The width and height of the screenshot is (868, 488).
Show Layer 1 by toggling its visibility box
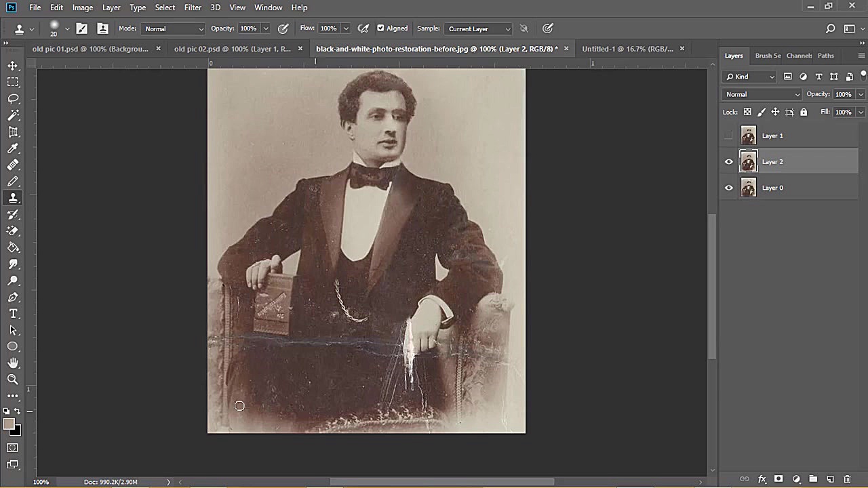pyautogui.click(x=729, y=136)
